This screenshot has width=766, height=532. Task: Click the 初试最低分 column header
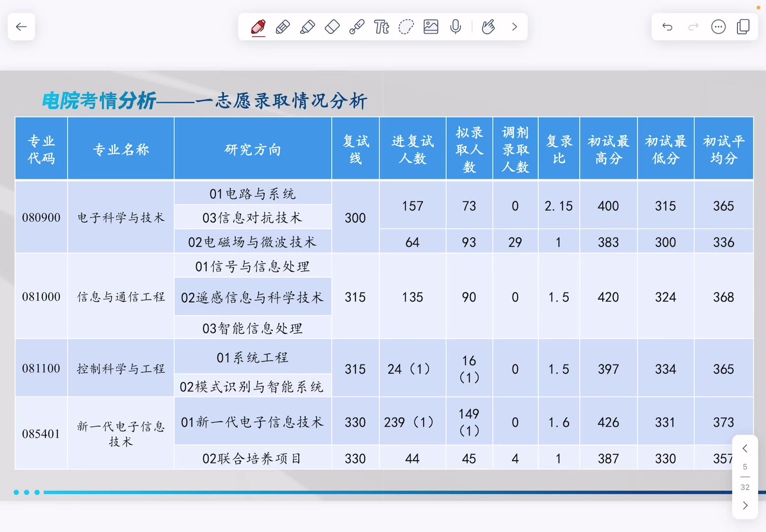click(666, 149)
